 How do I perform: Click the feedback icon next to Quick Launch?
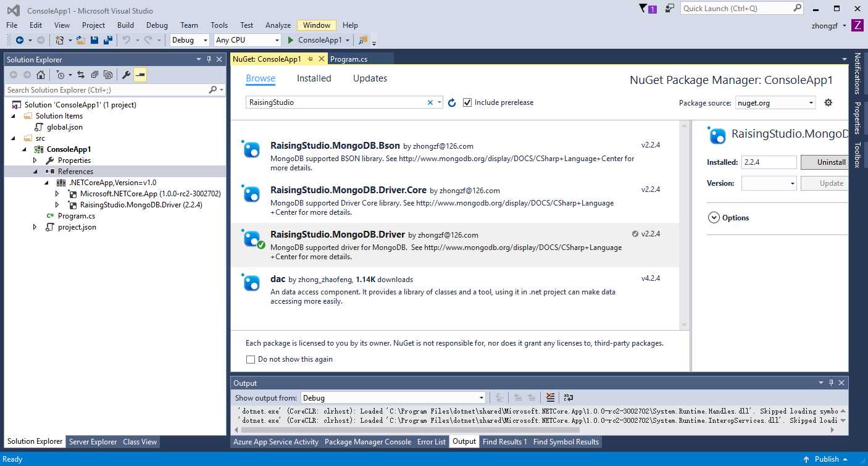[x=670, y=9]
